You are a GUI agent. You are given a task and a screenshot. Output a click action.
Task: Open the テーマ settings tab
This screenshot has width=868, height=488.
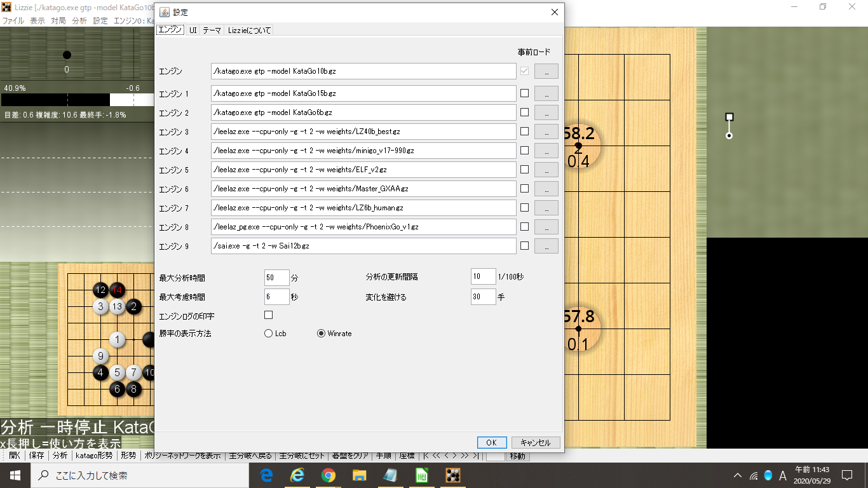[212, 30]
